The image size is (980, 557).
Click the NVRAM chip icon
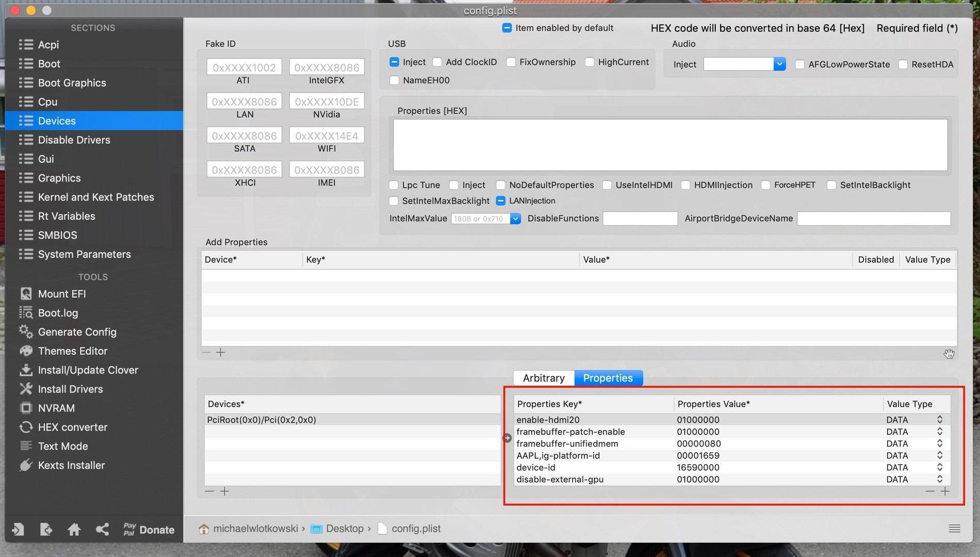[26, 408]
